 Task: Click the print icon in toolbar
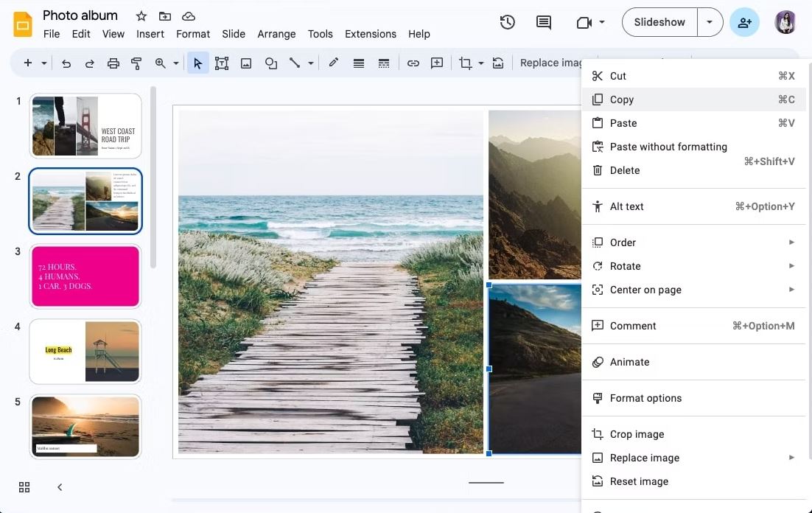pos(113,63)
